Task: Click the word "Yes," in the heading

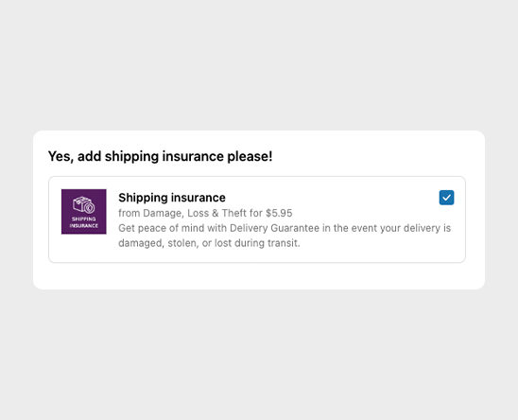Action: click(61, 156)
